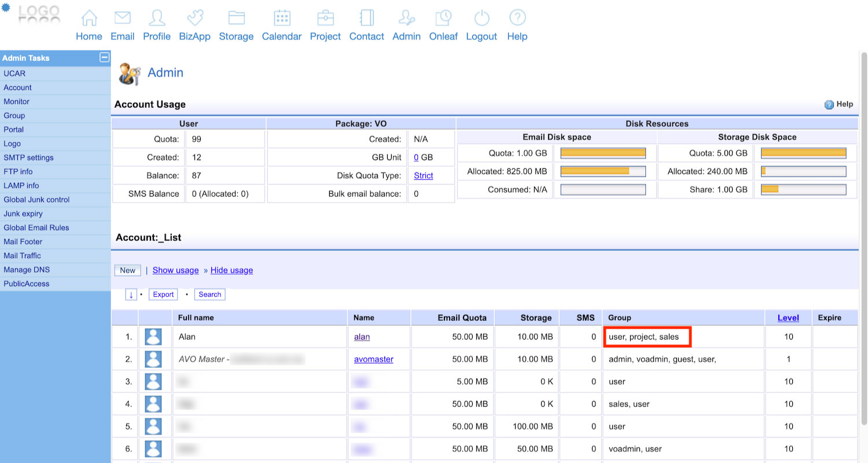Screen dimensions: 868x463
Task: Open Manage DNS from sidebar
Action: (27, 270)
